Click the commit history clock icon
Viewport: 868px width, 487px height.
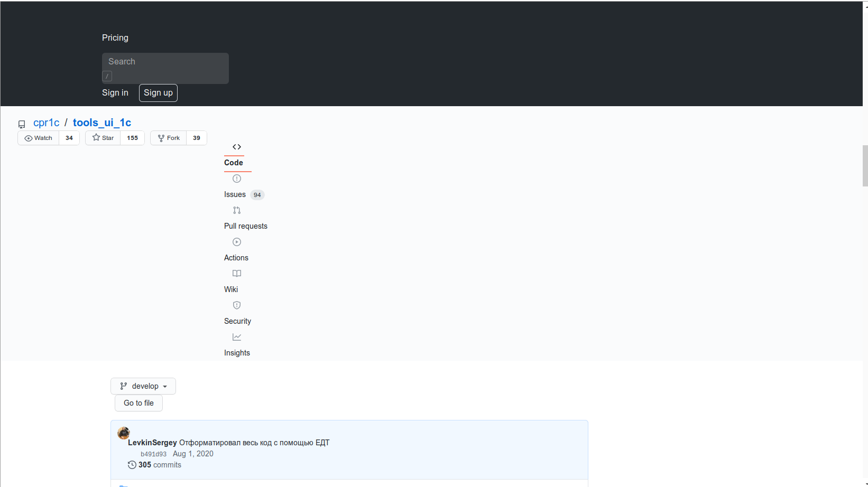pyautogui.click(x=132, y=465)
